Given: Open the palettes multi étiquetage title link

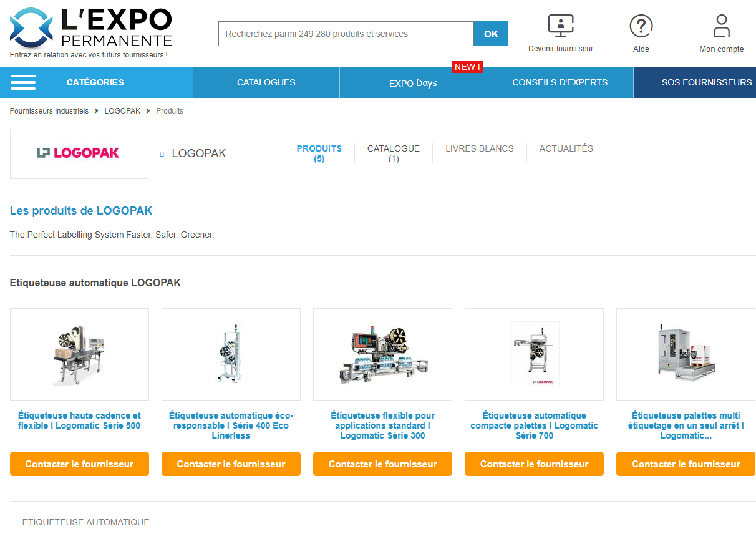Looking at the screenshot, I should pyautogui.click(x=686, y=425).
